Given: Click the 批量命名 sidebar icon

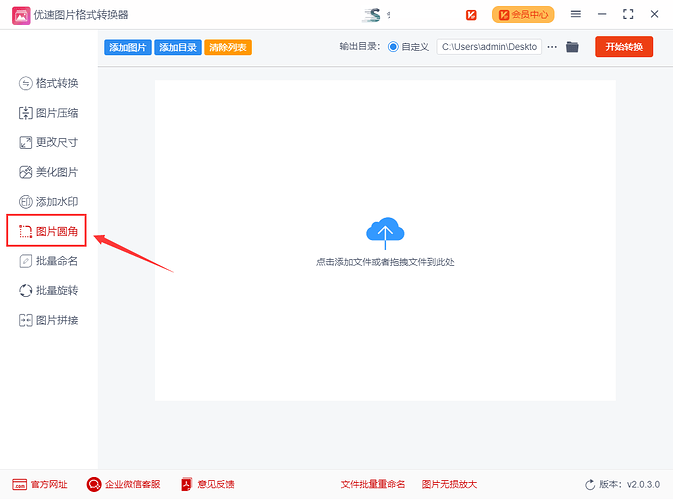Looking at the screenshot, I should coord(26,261).
